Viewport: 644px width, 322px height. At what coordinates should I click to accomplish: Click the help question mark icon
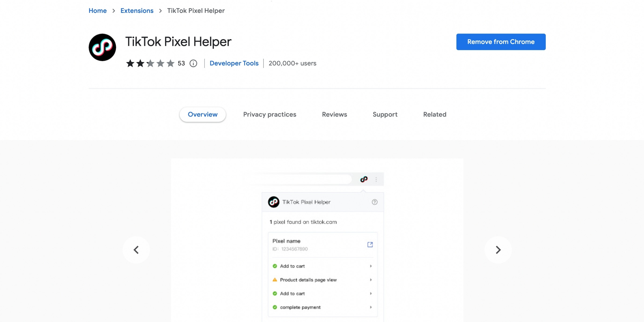click(375, 202)
